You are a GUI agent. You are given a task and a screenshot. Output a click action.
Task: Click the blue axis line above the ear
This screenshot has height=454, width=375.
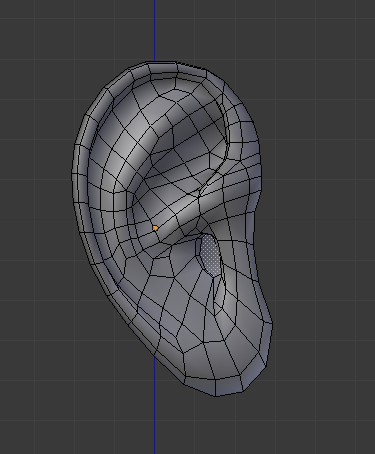tap(154, 31)
